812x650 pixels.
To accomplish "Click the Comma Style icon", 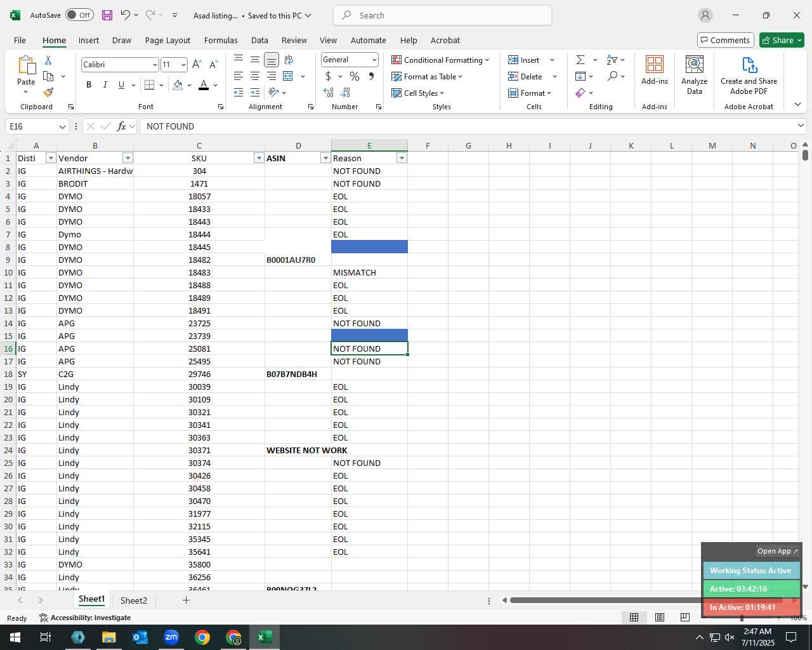I will [x=371, y=76].
